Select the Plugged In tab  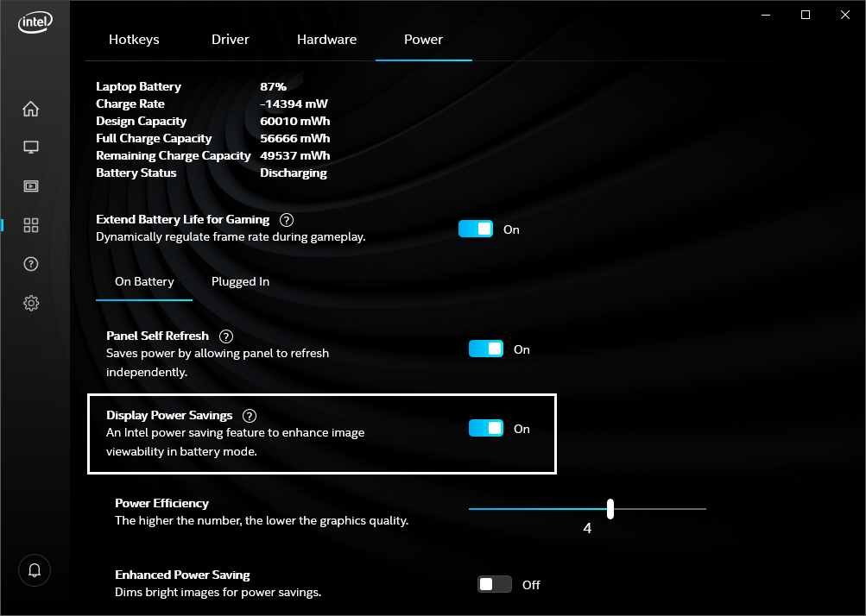point(240,282)
